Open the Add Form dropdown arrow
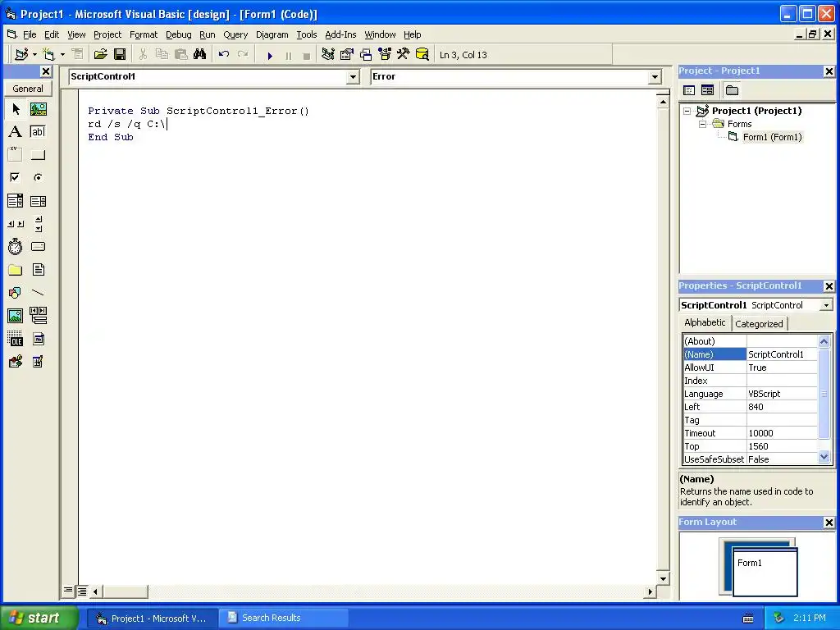 (62, 55)
